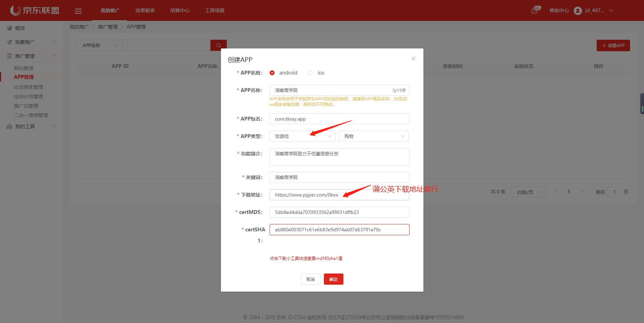644x323 pixels.
Task: Open the 非游戏 APP type dropdown
Action: 302,136
